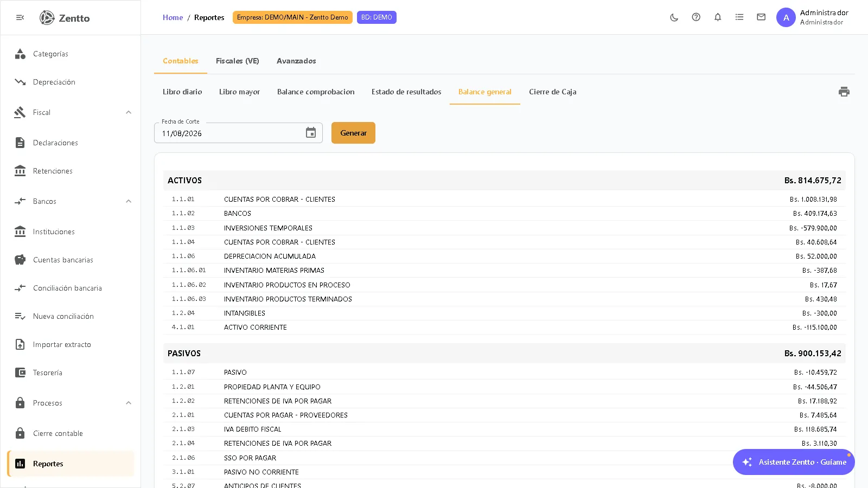The width and height of the screenshot is (868, 488).
Task: Switch to the Fiscales (VE) tab
Action: click(x=238, y=61)
